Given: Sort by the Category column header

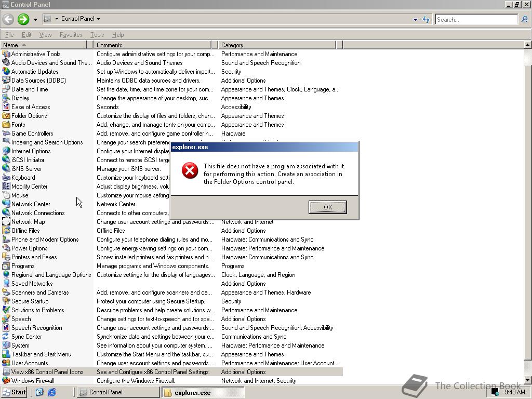Looking at the screenshot, I should point(276,45).
